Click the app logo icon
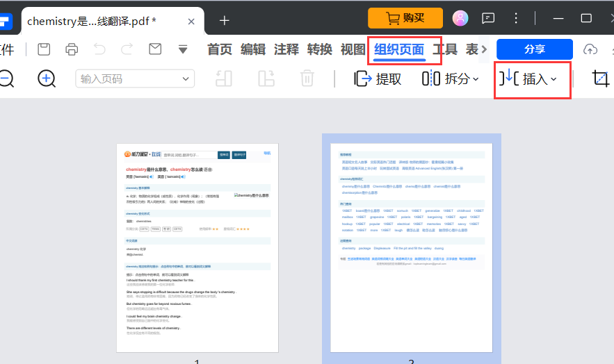 pos(6,22)
